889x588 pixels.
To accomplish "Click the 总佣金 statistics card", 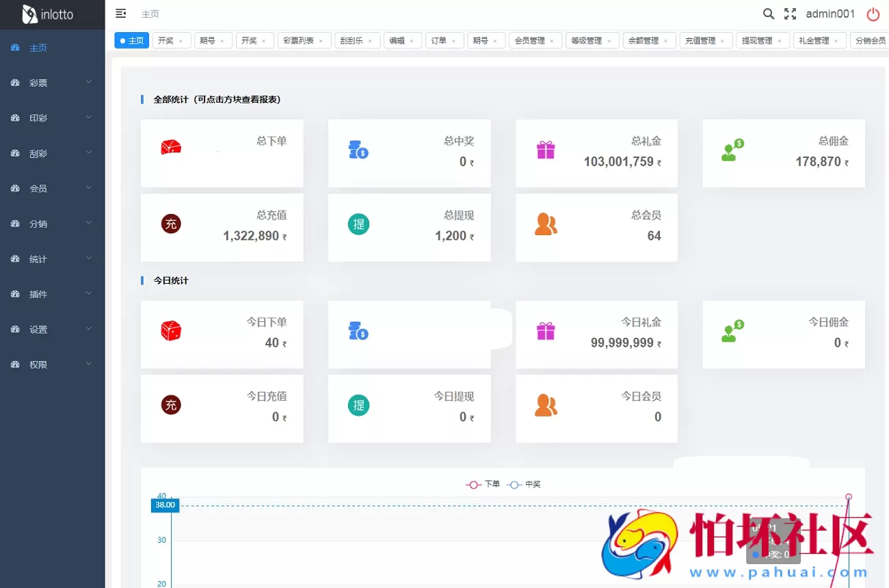I will [783, 153].
